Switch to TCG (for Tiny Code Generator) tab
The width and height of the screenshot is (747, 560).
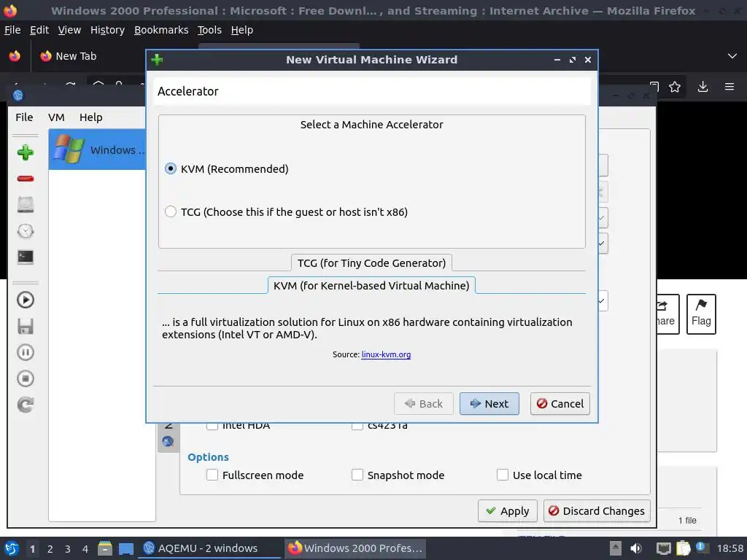pos(371,262)
